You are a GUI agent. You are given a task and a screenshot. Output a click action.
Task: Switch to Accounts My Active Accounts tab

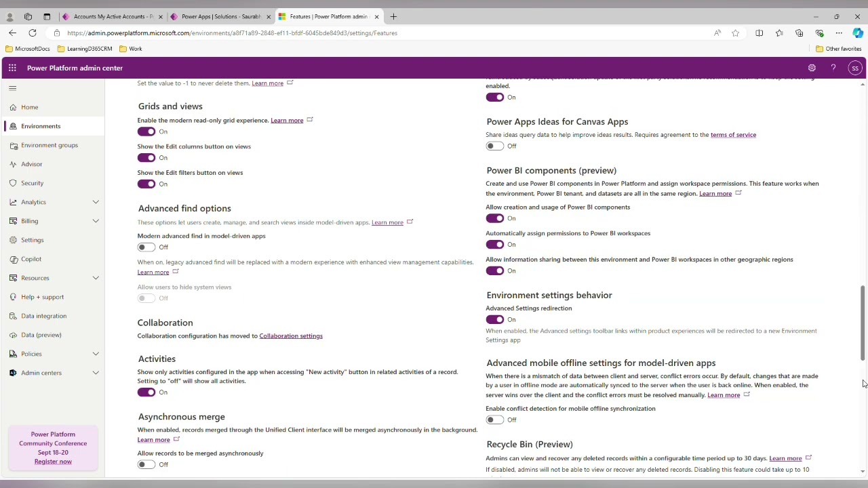pos(113,16)
